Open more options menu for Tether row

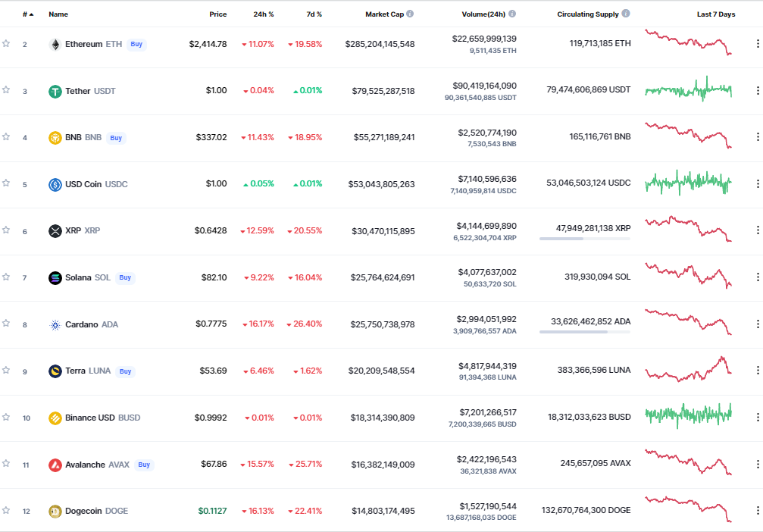pyautogui.click(x=758, y=90)
